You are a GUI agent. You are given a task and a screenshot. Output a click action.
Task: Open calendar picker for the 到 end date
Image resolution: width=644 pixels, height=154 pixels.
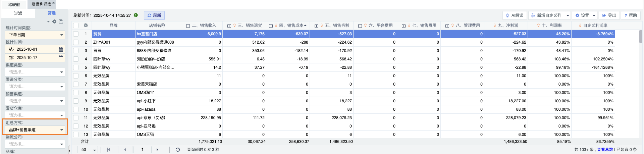coord(61,58)
